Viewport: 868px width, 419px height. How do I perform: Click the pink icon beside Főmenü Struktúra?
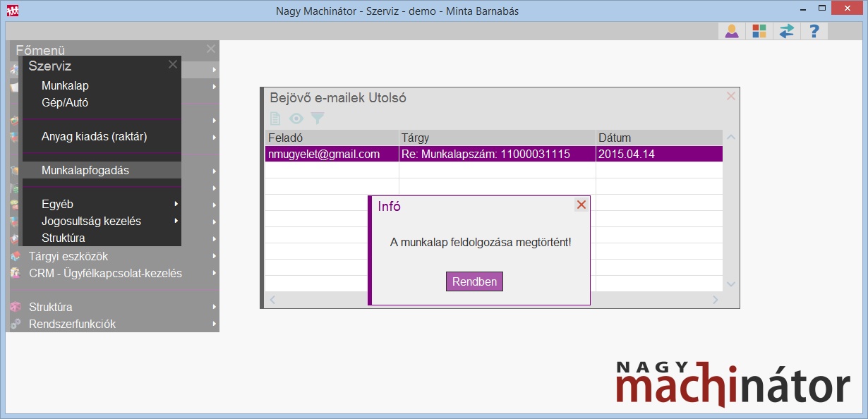click(x=16, y=307)
